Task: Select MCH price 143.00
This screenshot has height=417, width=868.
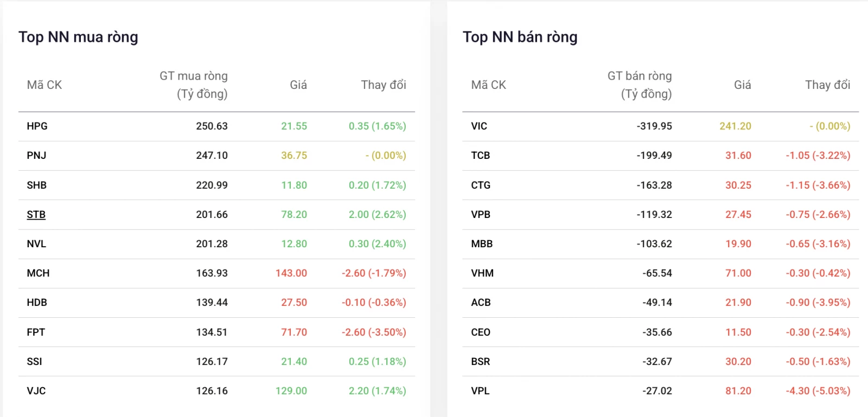Action: click(x=291, y=273)
